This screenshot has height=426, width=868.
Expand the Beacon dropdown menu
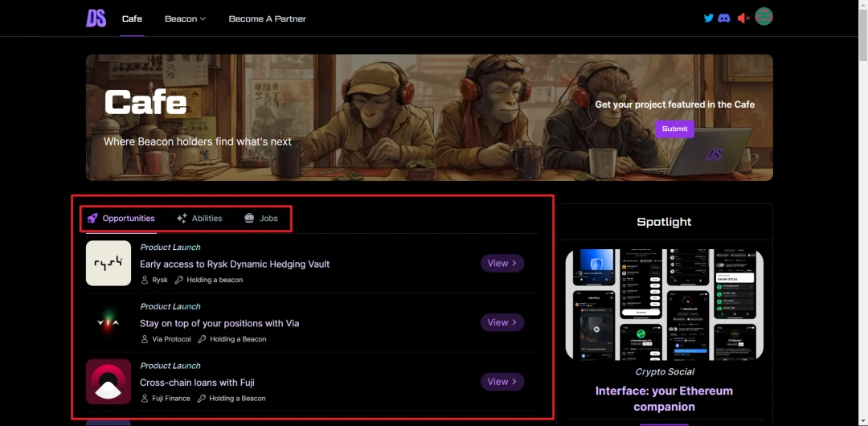(185, 18)
